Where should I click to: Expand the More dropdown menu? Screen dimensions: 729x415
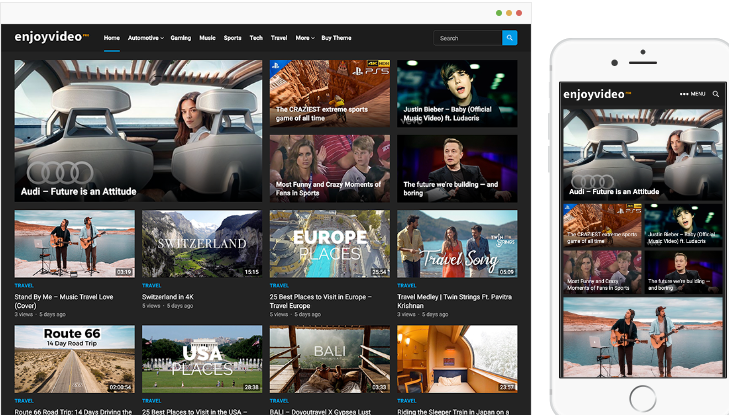pos(305,38)
